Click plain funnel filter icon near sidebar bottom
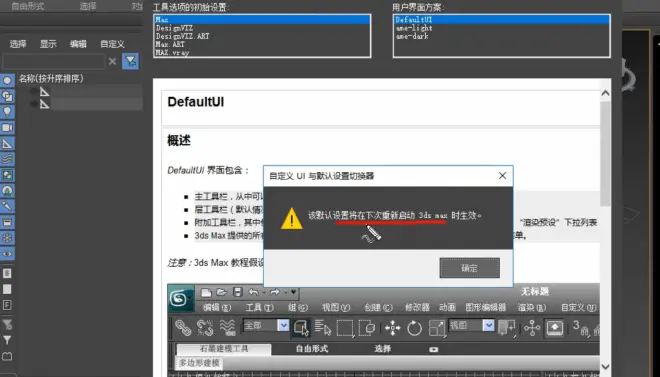660x377 pixels. click(x=7, y=340)
